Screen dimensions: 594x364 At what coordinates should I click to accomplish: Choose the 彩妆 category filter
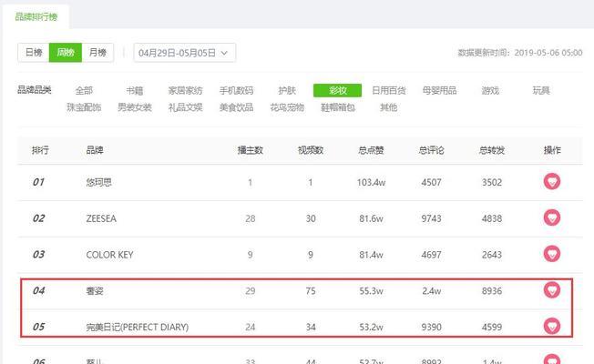point(337,90)
